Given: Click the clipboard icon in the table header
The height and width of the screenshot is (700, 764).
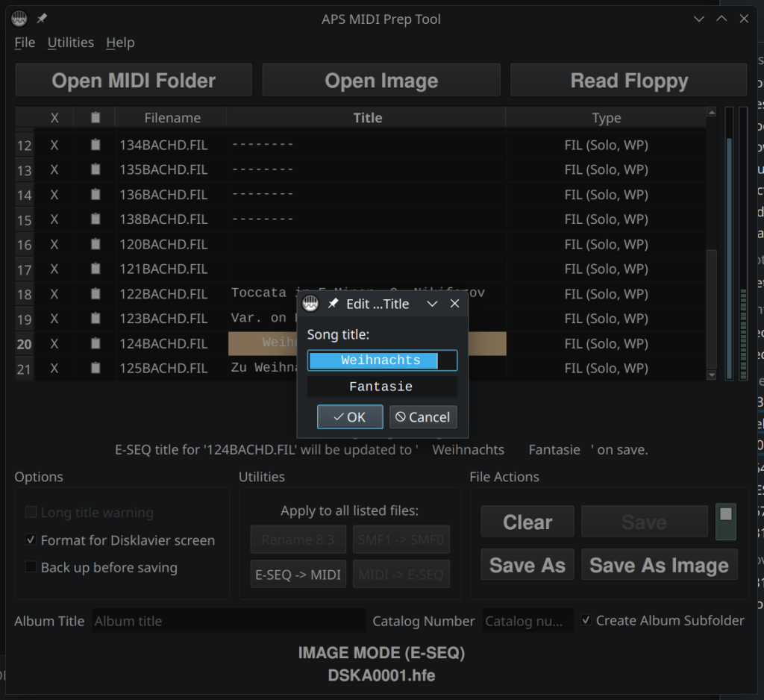Looking at the screenshot, I should [x=95, y=117].
